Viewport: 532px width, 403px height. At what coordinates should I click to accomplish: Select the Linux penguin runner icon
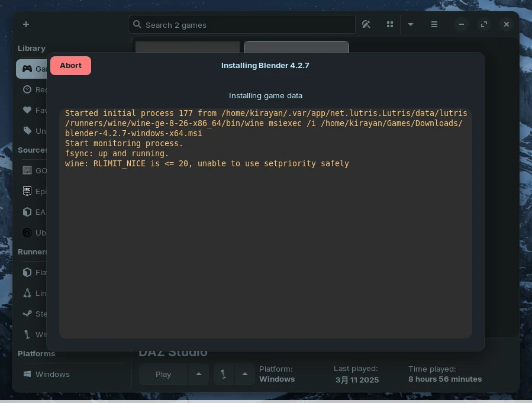pyautogui.click(x=27, y=293)
